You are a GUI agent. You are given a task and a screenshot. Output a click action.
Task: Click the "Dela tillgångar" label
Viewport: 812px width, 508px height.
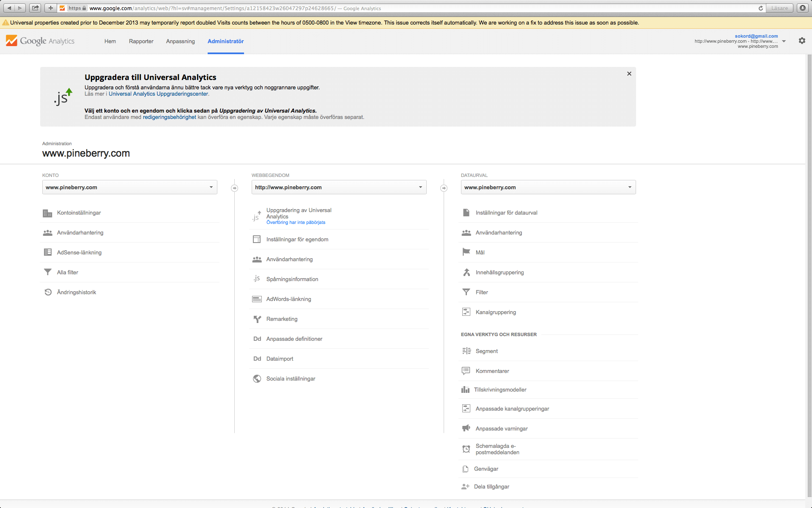coord(491,486)
